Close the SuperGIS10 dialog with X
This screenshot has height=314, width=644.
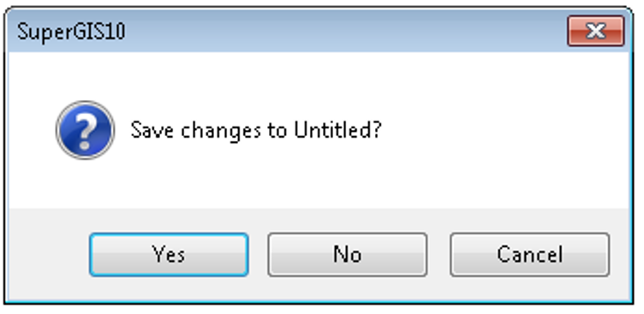(x=595, y=31)
